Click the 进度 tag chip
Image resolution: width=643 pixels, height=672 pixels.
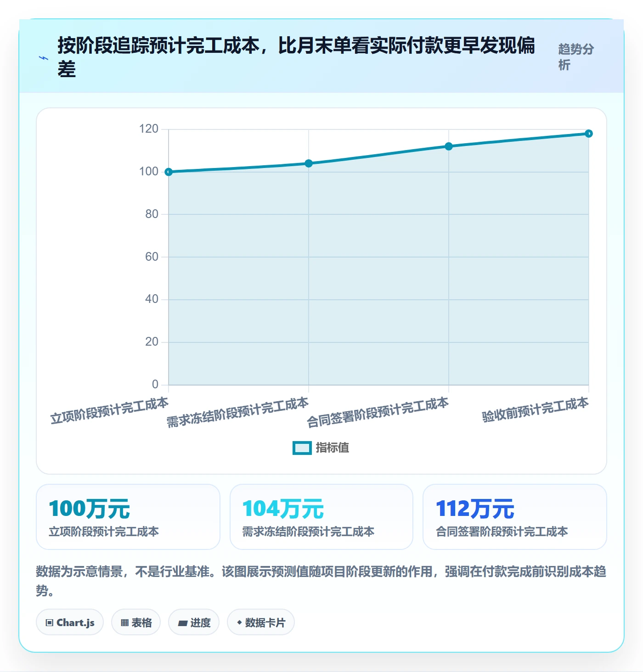tap(194, 622)
